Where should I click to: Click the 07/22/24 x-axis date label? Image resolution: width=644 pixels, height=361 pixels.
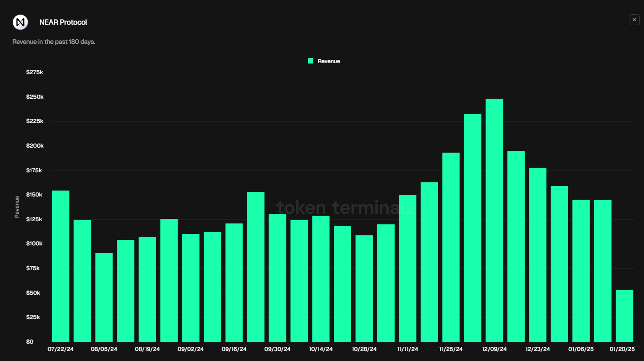[61, 349]
